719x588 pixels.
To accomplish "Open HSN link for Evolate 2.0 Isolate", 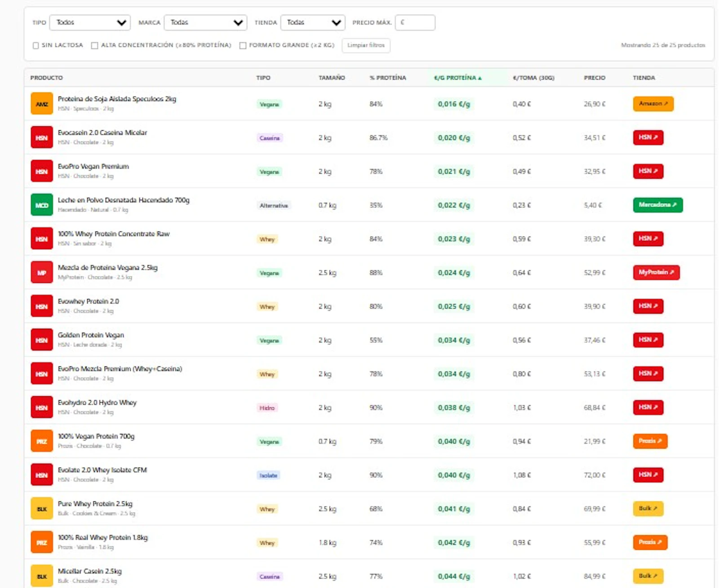I will point(648,475).
